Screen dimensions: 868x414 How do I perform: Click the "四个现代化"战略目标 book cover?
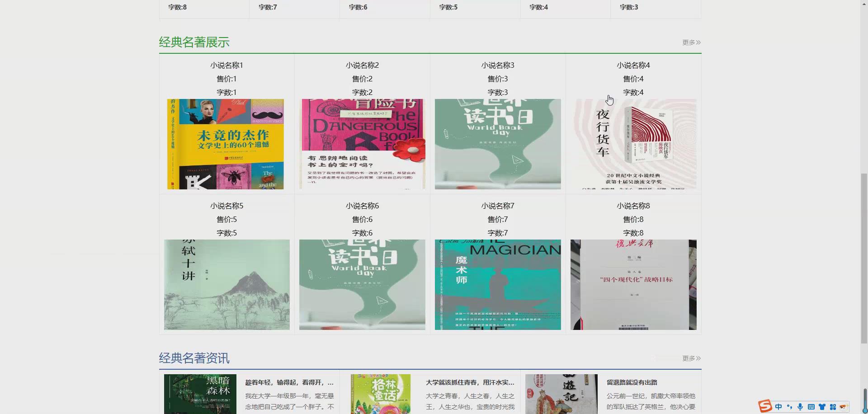[x=633, y=285]
